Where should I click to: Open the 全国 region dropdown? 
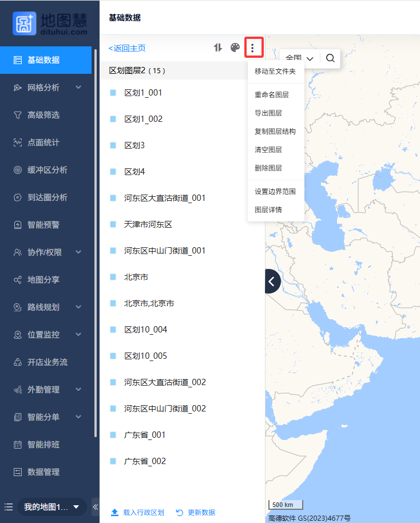(x=300, y=58)
